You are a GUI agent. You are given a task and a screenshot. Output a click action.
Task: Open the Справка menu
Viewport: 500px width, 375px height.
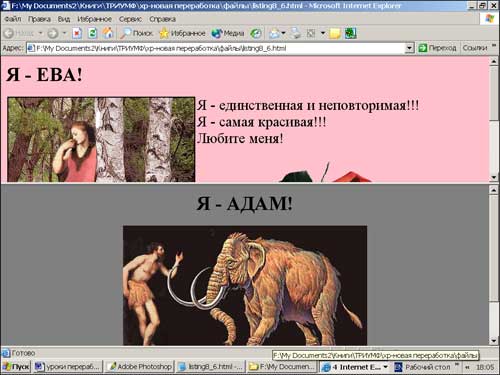click(x=162, y=19)
